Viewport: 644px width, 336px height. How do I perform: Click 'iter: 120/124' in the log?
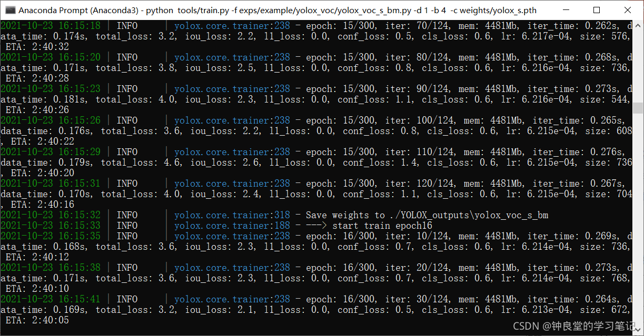click(419, 184)
